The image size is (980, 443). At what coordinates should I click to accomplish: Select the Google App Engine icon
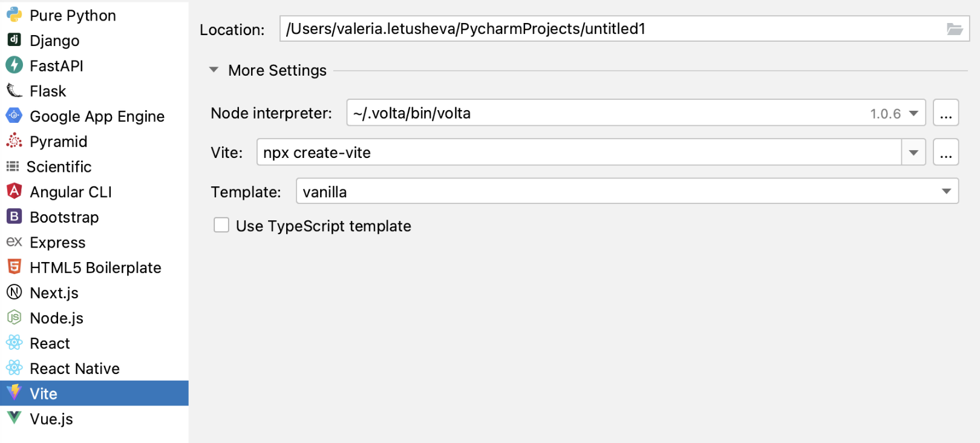click(x=14, y=116)
